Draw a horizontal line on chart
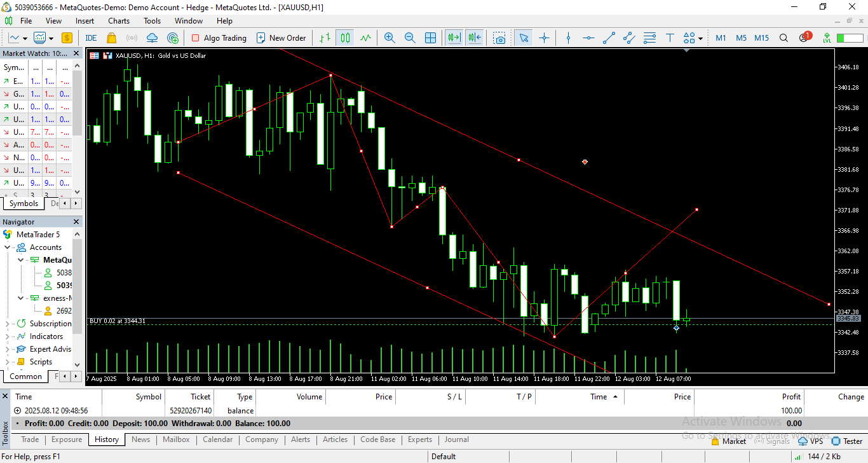This screenshot has width=868, height=463. point(588,38)
